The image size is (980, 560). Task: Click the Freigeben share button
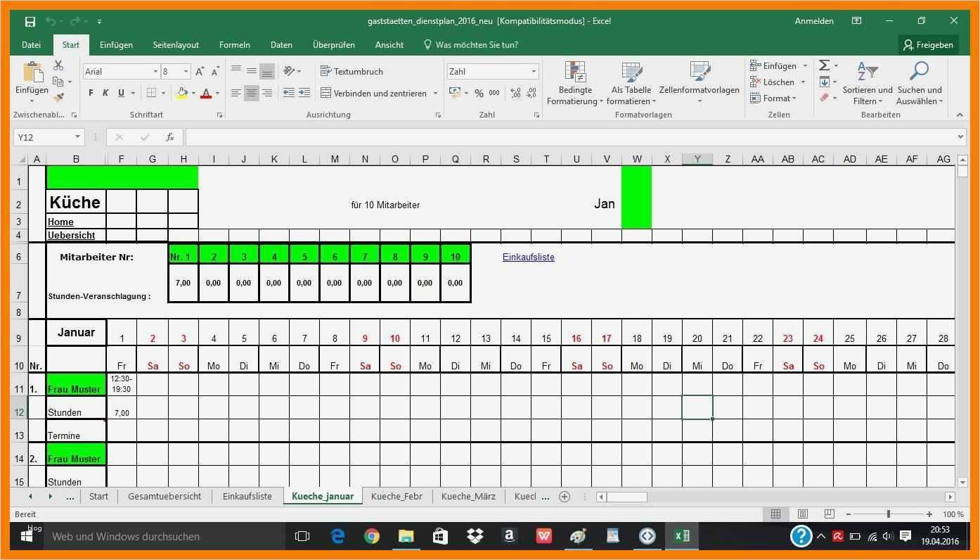[929, 44]
